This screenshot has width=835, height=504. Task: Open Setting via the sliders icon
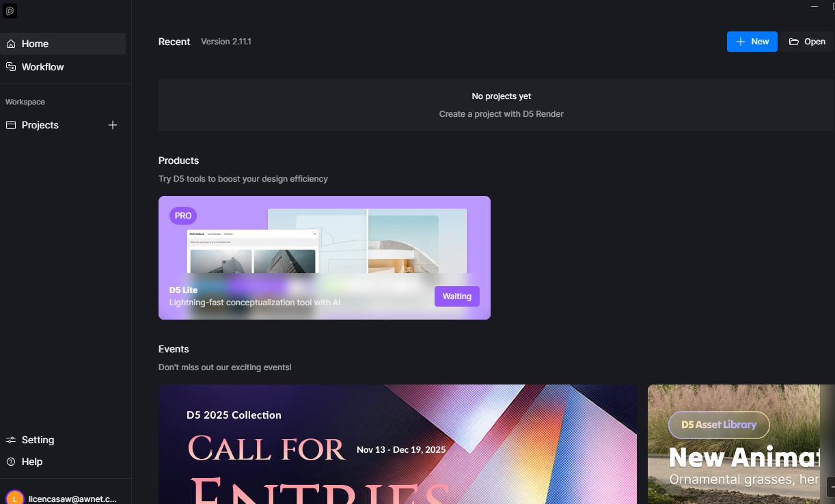pos(11,440)
